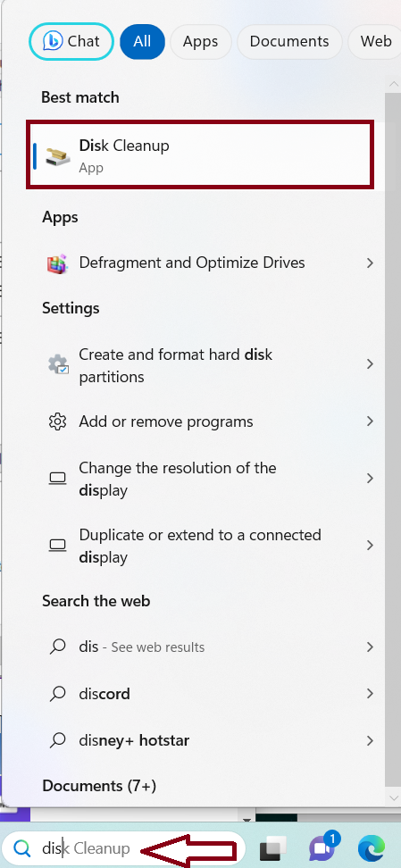Click the scrollbar up arrow in results

(394, 84)
